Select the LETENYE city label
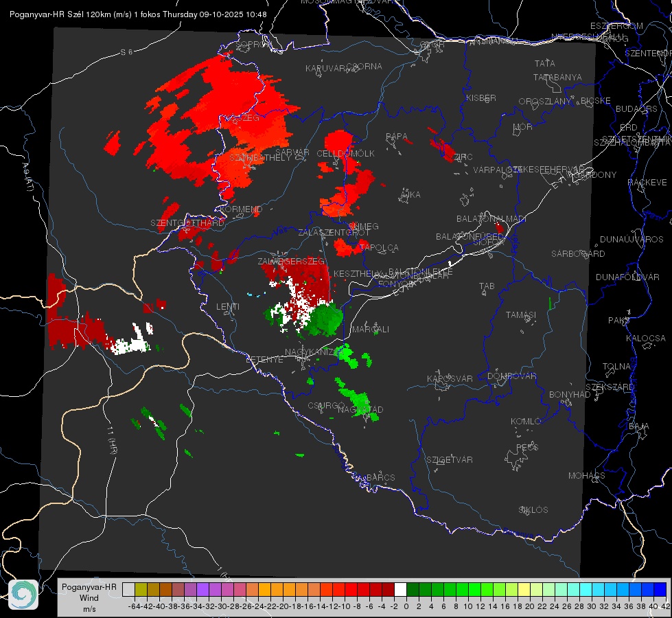This screenshot has width=672, height=618. [264, 360]
